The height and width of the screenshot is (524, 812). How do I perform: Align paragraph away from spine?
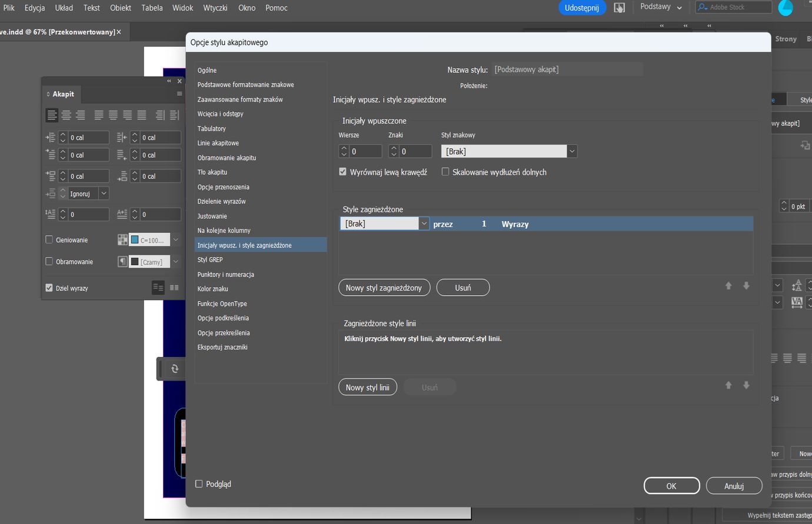[174, 115]
